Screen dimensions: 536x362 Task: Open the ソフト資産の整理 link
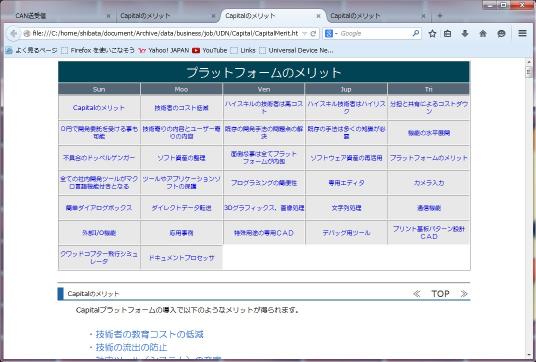click(182, 158)
